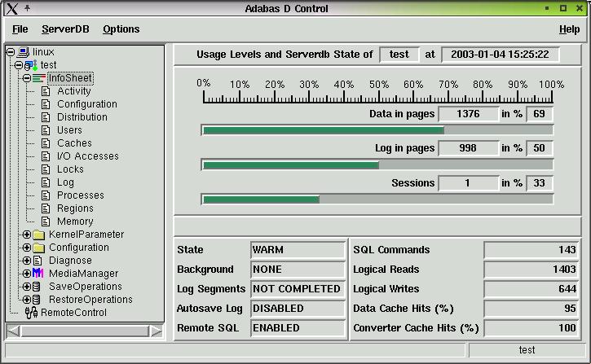Expand the KernelParameter folder
The height and width of the screenshot is (364, 591).
click(26, 235)
